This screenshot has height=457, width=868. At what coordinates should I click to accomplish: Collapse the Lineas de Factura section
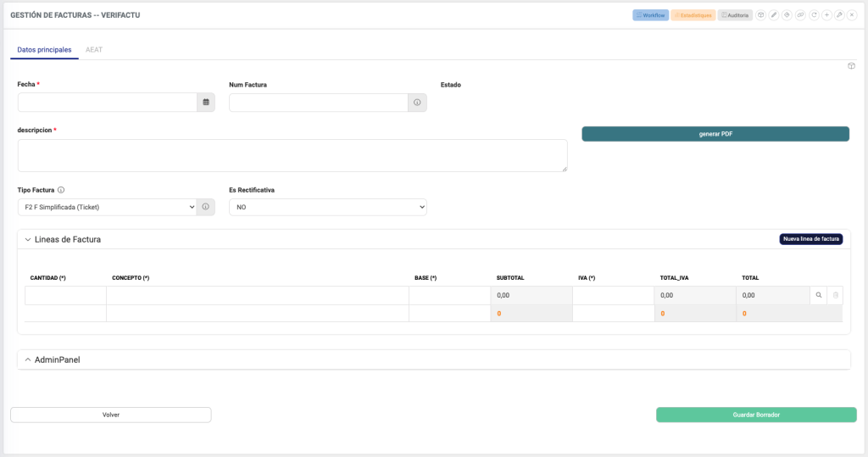[28, 240]
